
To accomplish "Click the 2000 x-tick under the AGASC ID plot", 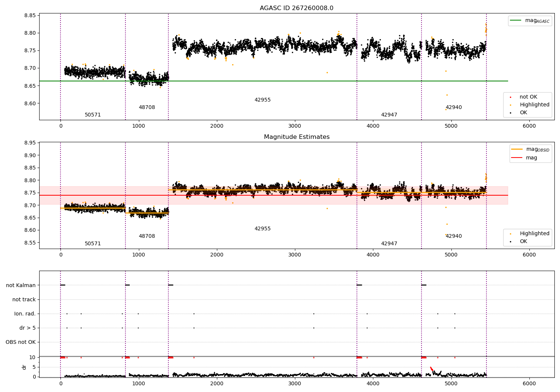I will pos(217,126).
